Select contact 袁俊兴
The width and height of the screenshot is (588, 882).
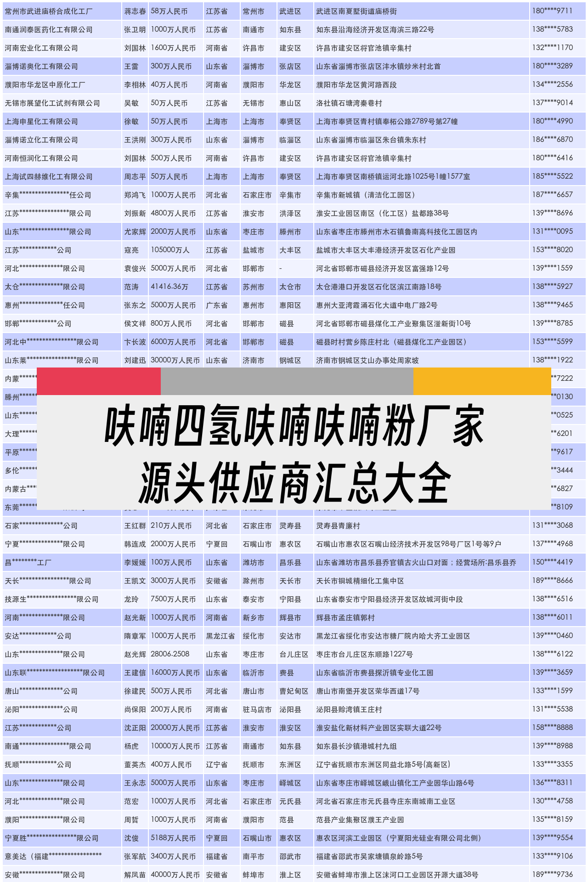point(135,268)
